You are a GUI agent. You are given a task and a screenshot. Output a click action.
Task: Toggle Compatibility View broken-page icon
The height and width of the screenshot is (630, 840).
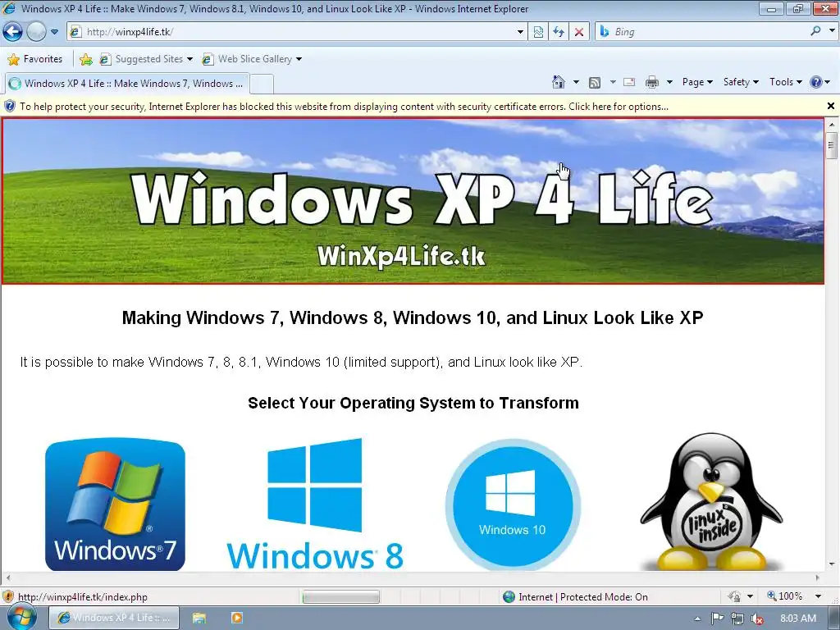coord(538,32)
